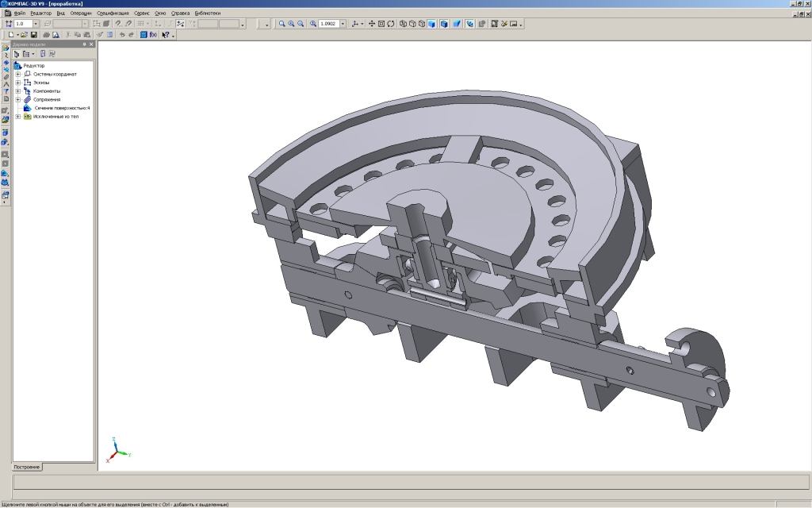
Task: Open the Операции menu
Action: tap(80, 13)
